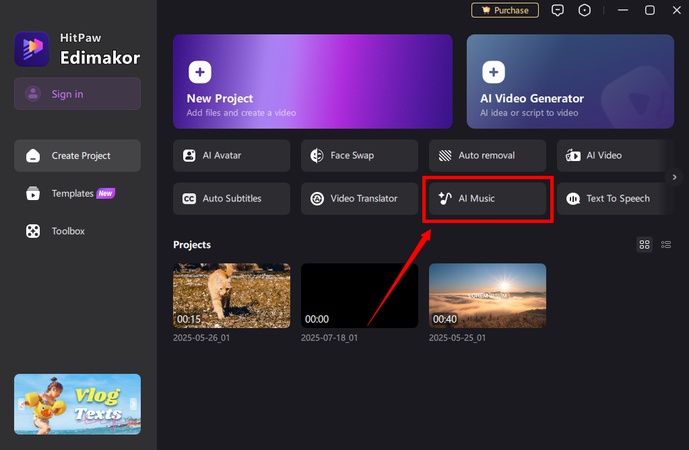This screenshot has width=689, height=450.
Task: Open the AI Music tool
Action: [487, 199]
